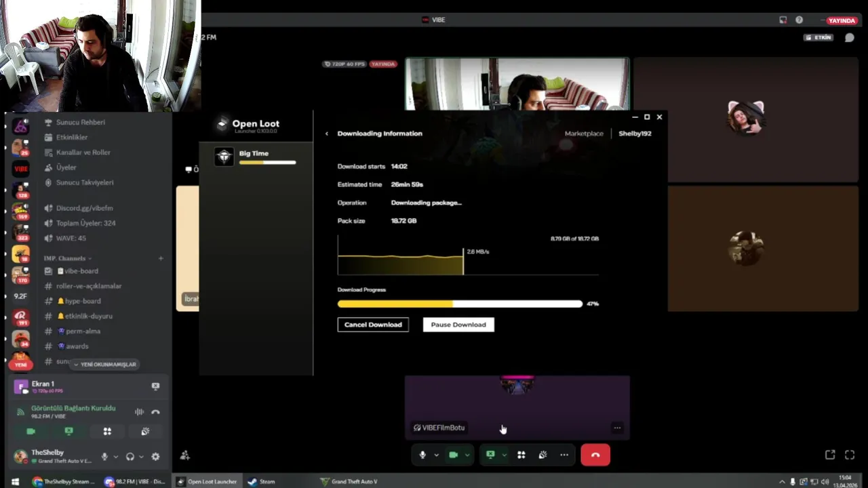This screenshot has width=868, height=488.
Task: Add a channel to IMP. Channels with plus
Action: pyautogui.click(x=161, y=258)
